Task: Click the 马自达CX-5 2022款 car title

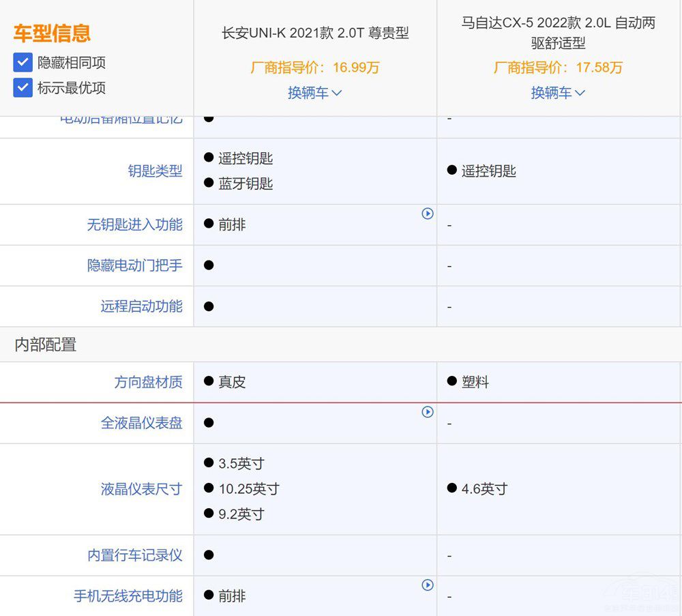Action: pos(558,33)
